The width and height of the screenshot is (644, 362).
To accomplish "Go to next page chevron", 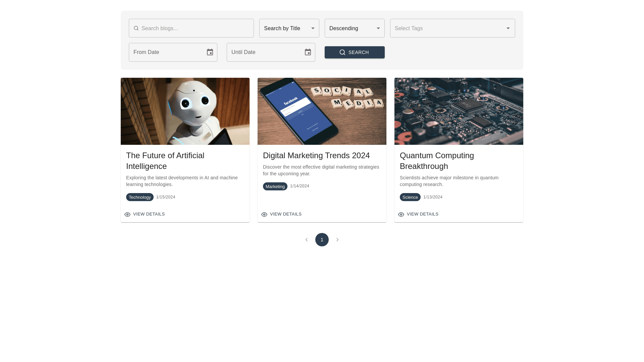I will (x=337, y=240).
